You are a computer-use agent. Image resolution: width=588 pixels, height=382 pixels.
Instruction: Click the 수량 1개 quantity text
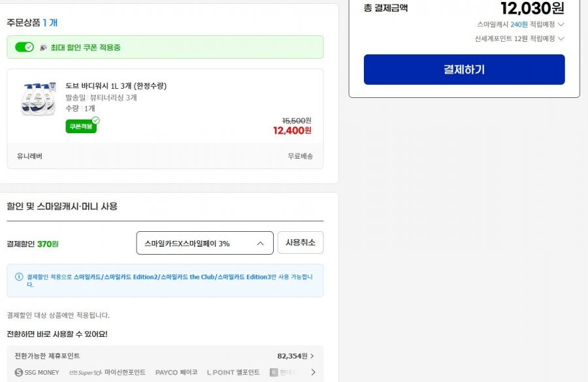click(x=80, y=108)
